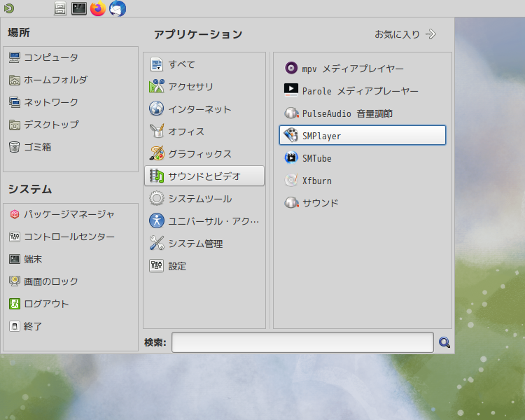Click the オフィス category icon

pos(156,132)
